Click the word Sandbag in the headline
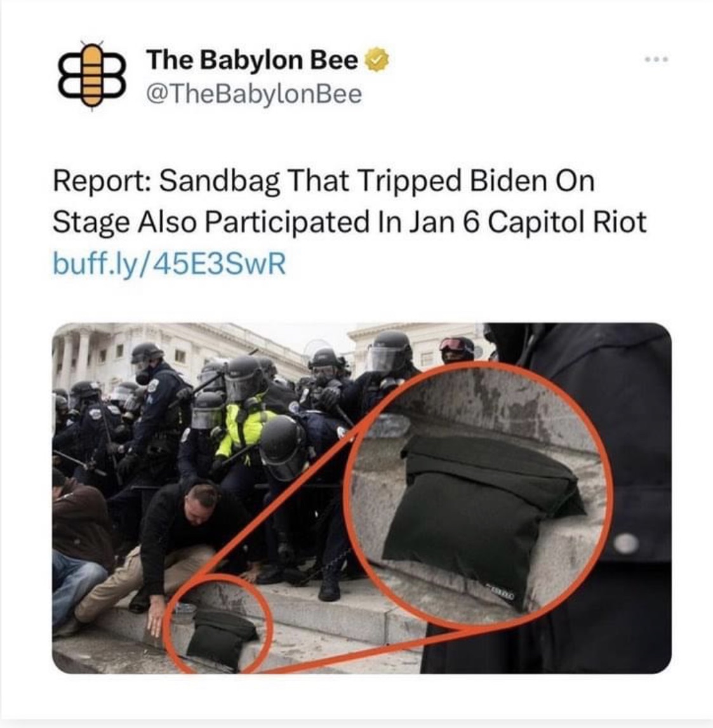Screen dimensions: 713x728 (220, 181)
